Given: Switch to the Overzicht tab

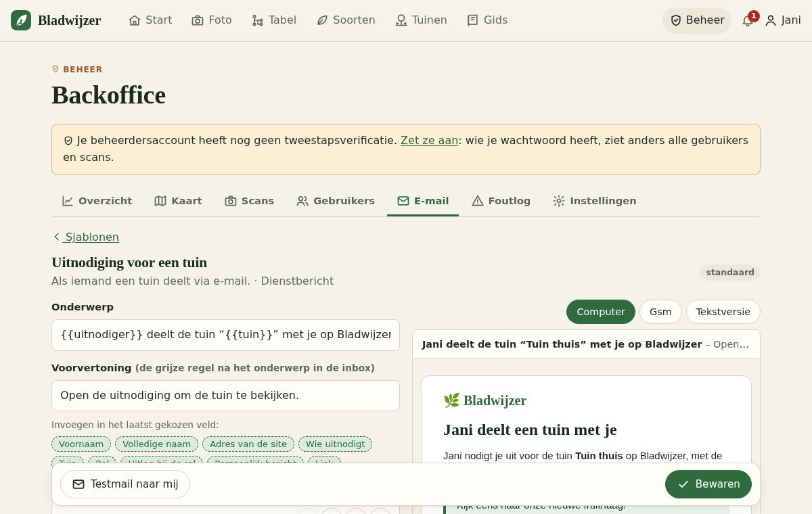Looking at the screenshot, I should tap(97, 201).
